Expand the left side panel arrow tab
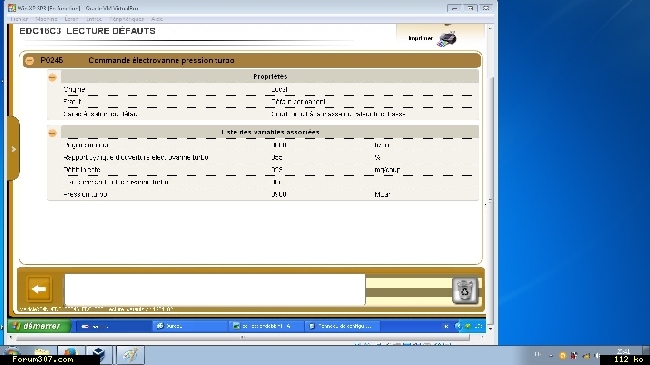 (x=13, y=149)
